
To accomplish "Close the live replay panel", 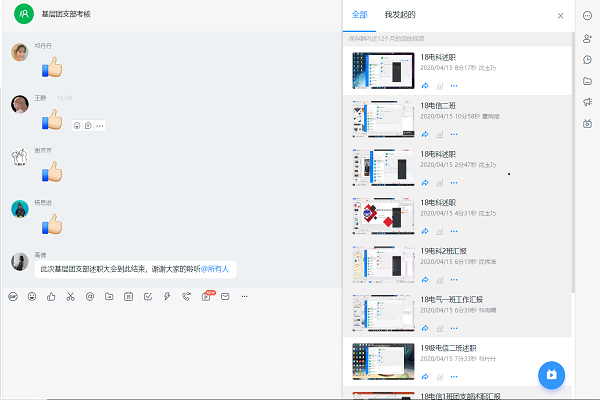I will click(x=560, y=16).
